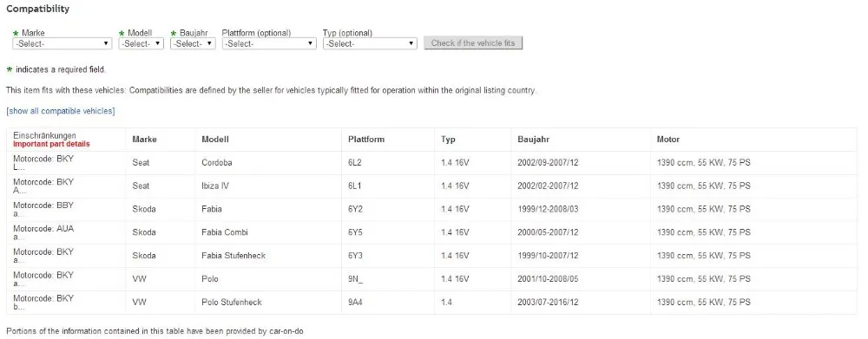Viewport: 868px width, 339px height.
Task: Click Baujahr 2001/10-2008/05 cell
Action: tap(548, 278)
